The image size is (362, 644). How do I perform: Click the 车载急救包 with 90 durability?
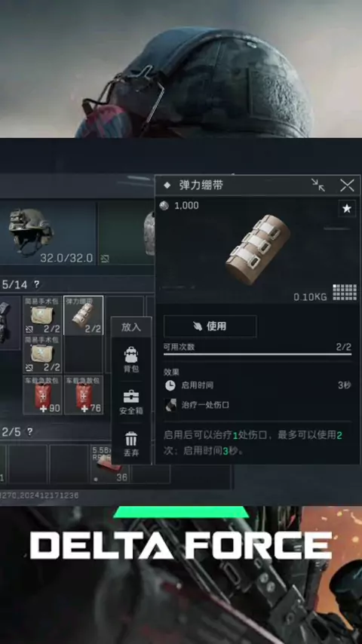tap(43, 395)
